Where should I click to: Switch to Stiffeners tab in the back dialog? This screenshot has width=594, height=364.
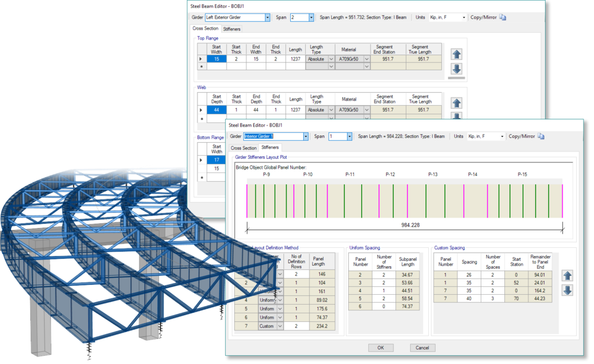[x=232, y=29]
